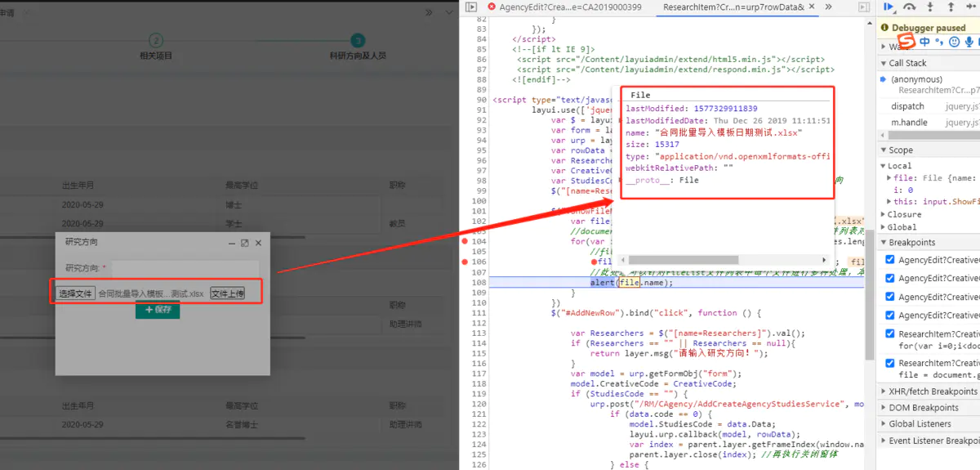
Task: Expand the 'this: input.ShowFi' variable
Action: click(889, 201)
